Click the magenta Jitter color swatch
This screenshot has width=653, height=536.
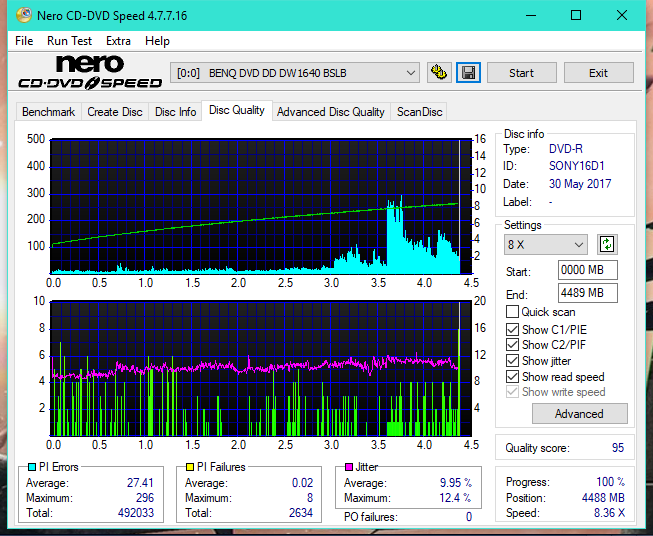[349, 467]
